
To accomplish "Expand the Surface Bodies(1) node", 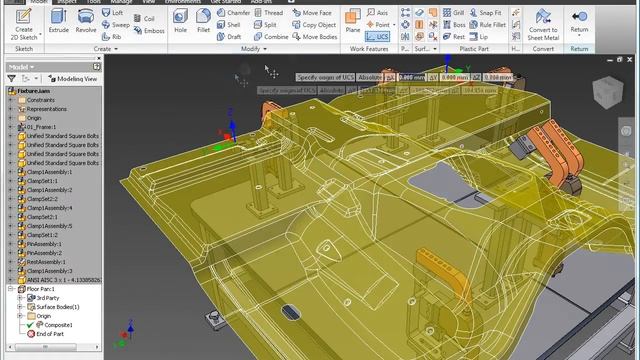I will tap(20, 307).
